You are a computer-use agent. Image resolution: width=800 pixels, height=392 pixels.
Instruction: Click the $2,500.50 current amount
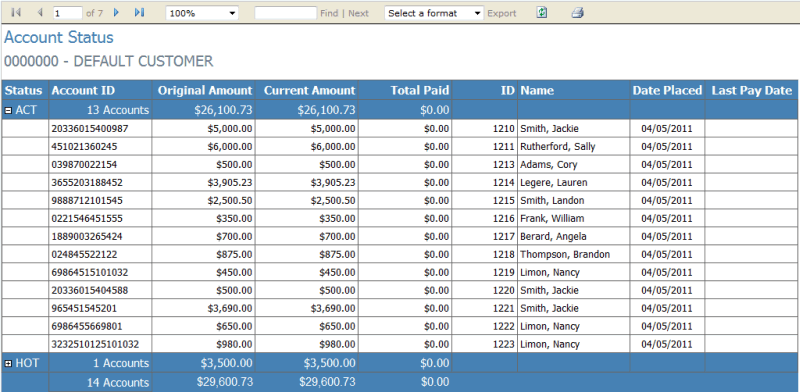[x=333, y=200]
